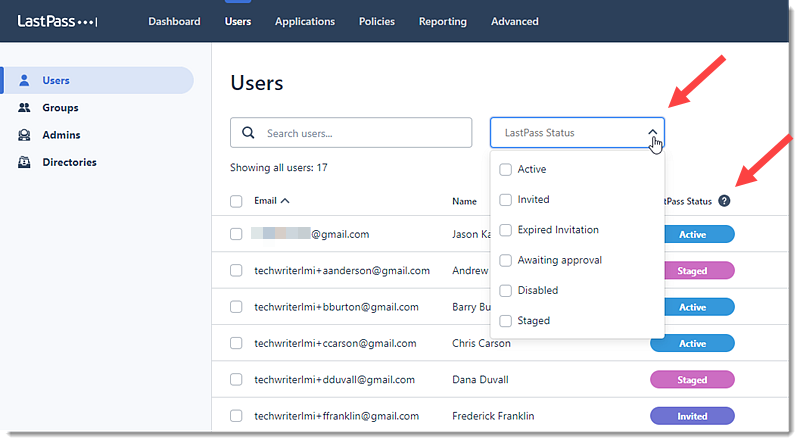Check the Staged filter option
795x438 pixels.
(x=505, y=321)
